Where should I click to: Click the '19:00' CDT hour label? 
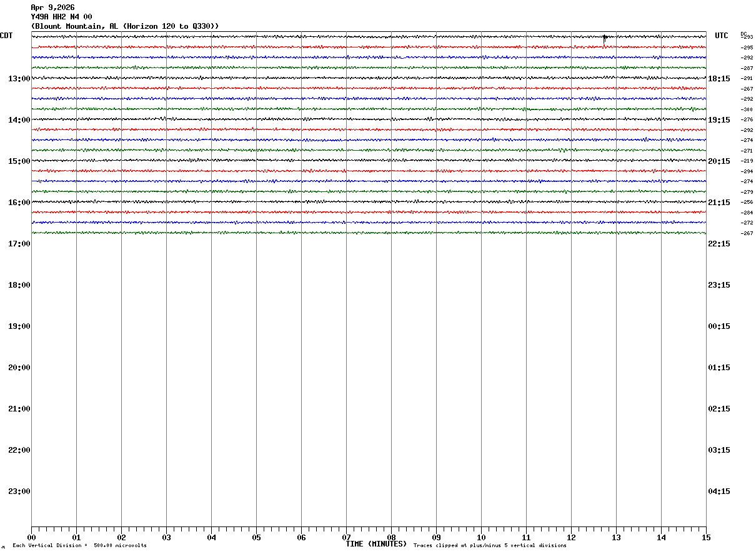[19, 326]
